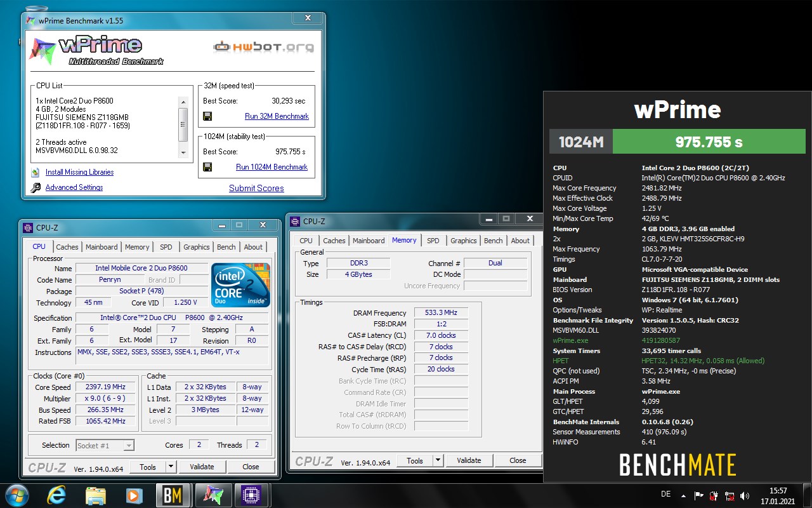Click Run 1024M Benchmark link

tap(272, 167)
